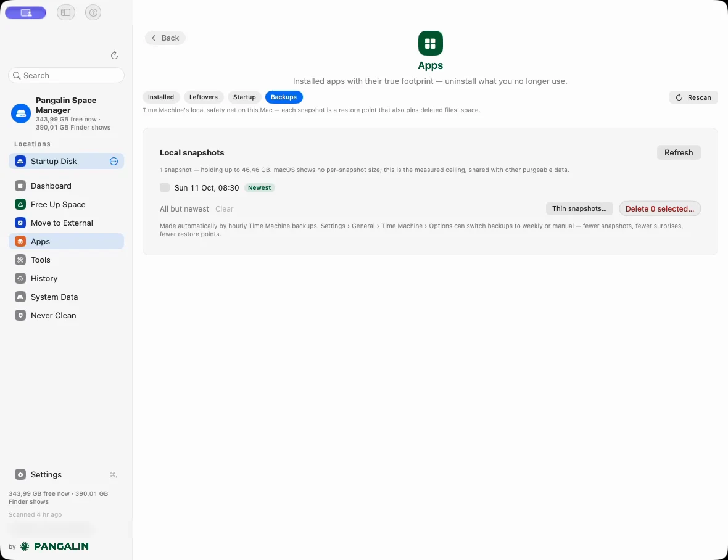Go back with the Back button

[x=165, y=38]
